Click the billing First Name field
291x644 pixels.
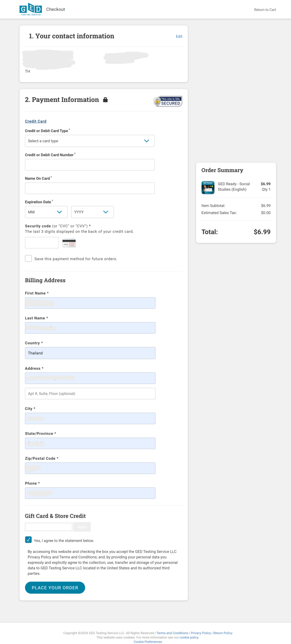(x=90, y=303)
